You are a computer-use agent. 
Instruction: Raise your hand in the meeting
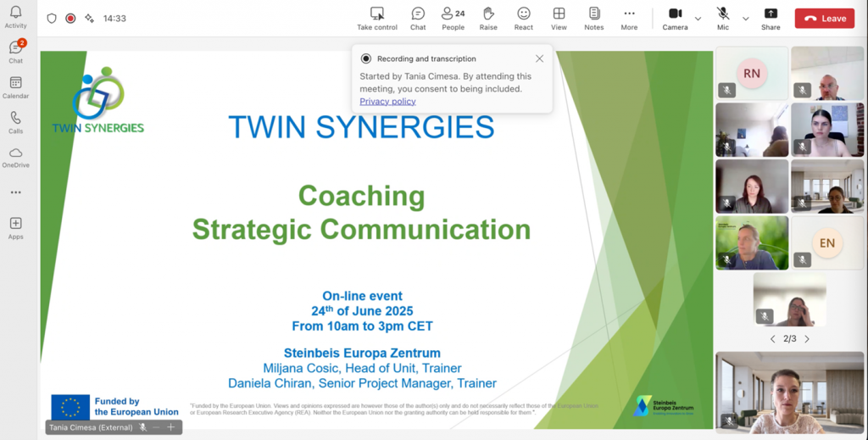pos(488,19)
